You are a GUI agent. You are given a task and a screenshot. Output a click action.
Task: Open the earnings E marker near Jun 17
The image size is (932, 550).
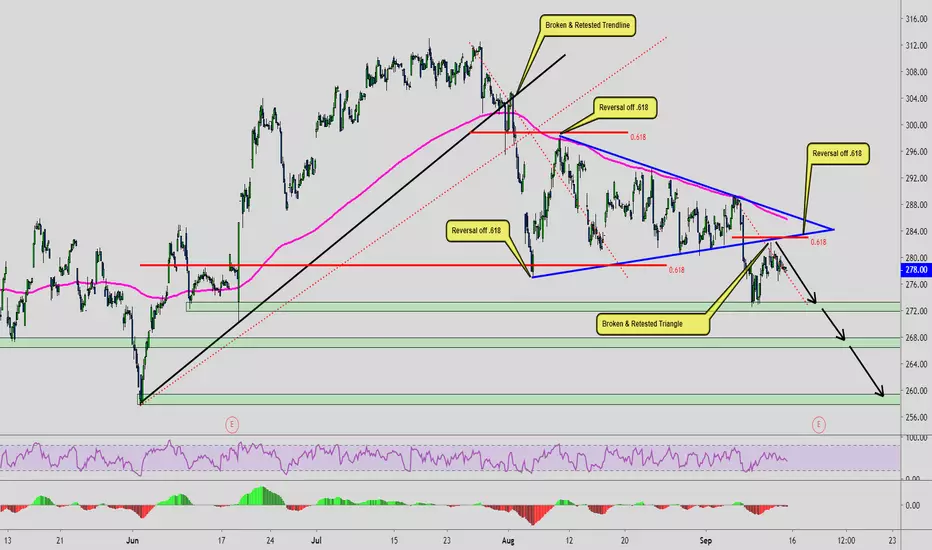click(232, 425)
